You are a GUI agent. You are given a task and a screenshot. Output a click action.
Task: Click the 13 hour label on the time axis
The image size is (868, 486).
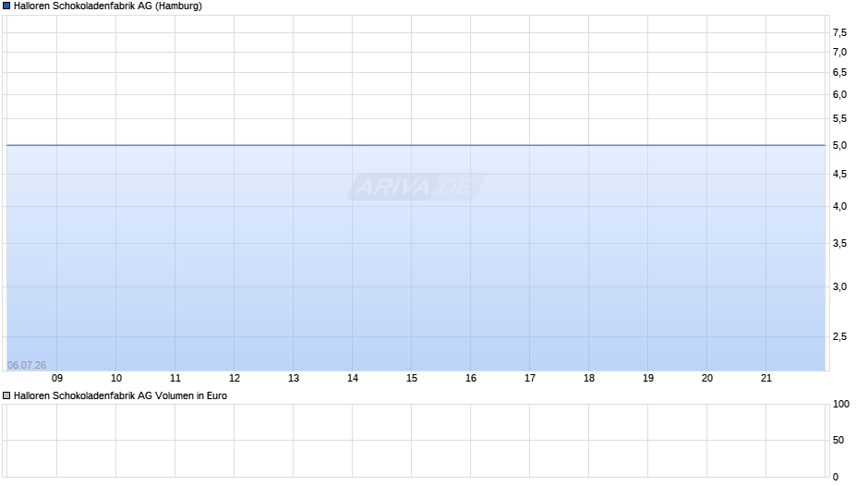(x=294, y=378)
